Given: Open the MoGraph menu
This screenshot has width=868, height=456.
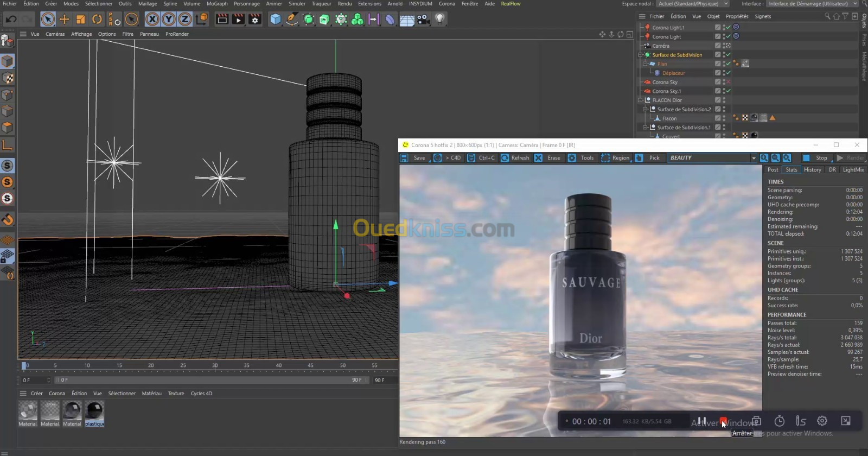Looking at the screenshot, I should [x=217, y=4].
